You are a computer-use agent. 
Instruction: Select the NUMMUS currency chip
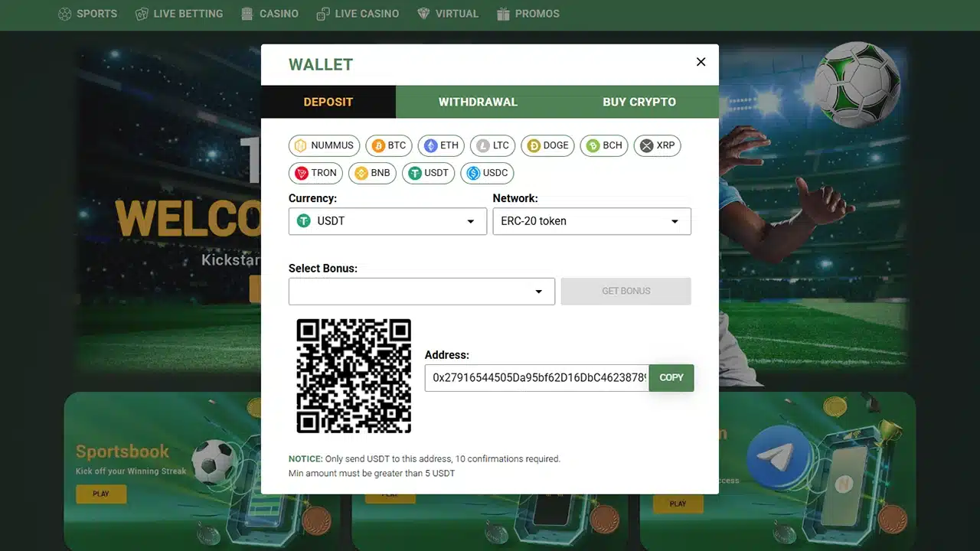(324, 145)
